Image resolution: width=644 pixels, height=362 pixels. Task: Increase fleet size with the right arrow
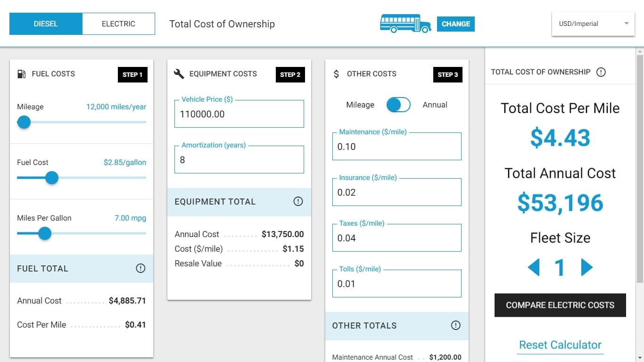(586, 267)
